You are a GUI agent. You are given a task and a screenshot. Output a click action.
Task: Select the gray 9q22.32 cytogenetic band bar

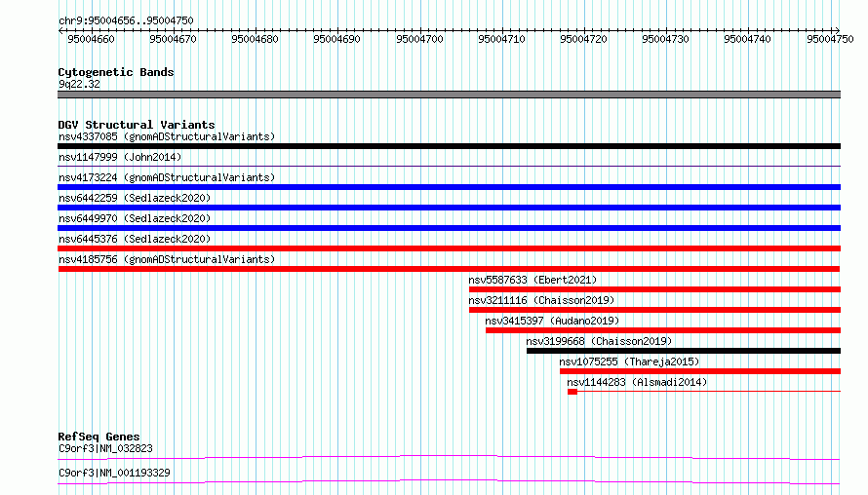[x=449, y=95]
